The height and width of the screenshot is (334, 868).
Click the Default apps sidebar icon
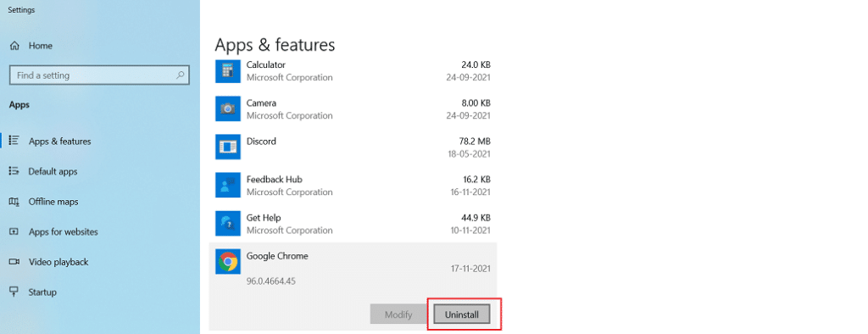pyautogui.click(x=14, y=171)
